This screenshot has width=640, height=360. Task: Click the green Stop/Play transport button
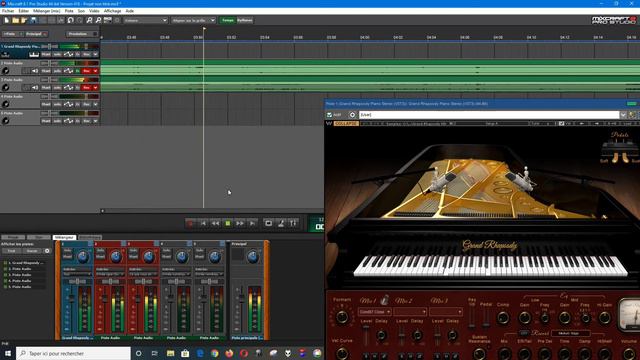228,223
